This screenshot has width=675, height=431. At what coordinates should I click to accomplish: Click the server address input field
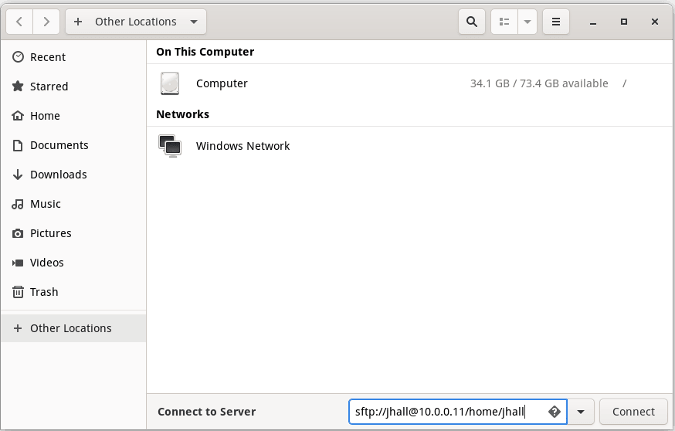pyautogui.click(x=445, y=411)
